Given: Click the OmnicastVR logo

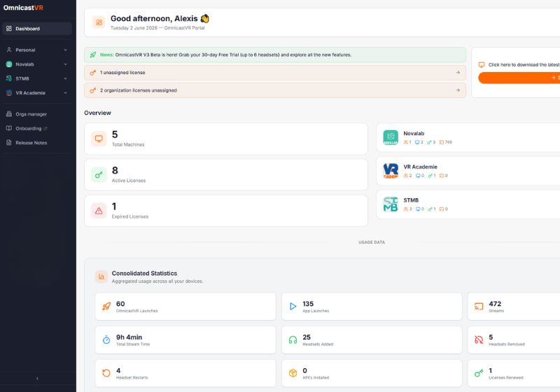Looking at the screenshot, I should (23, 8).
